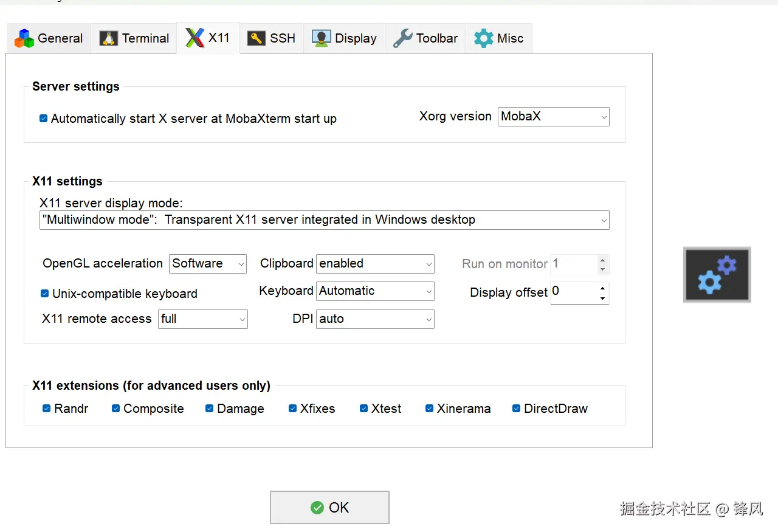Increase the Display offset value
This screenshot has height=532, width=778.
coord(602,288)
